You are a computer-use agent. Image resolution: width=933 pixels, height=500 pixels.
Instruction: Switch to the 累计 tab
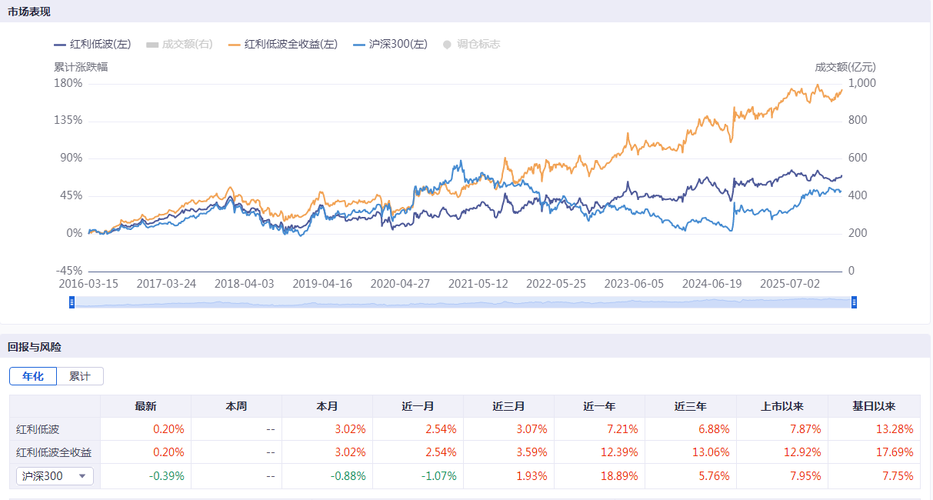[x=80, y=376]
